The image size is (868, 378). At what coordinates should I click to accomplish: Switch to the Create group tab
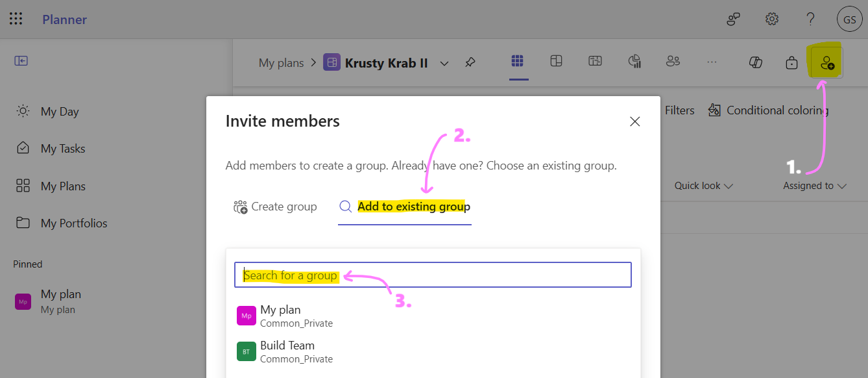point(275,207)
